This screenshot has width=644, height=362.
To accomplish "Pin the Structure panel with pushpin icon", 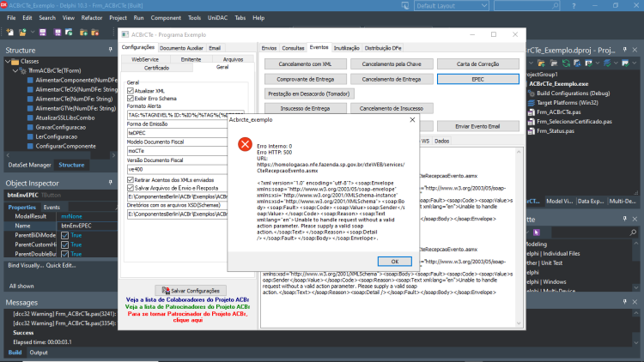I will [110, 50].
